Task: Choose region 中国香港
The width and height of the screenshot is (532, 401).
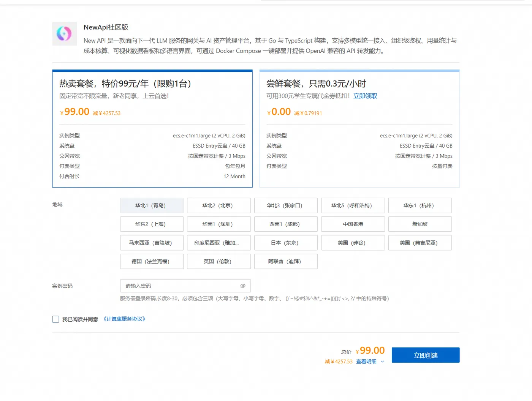Action: [x=353, y=224]
